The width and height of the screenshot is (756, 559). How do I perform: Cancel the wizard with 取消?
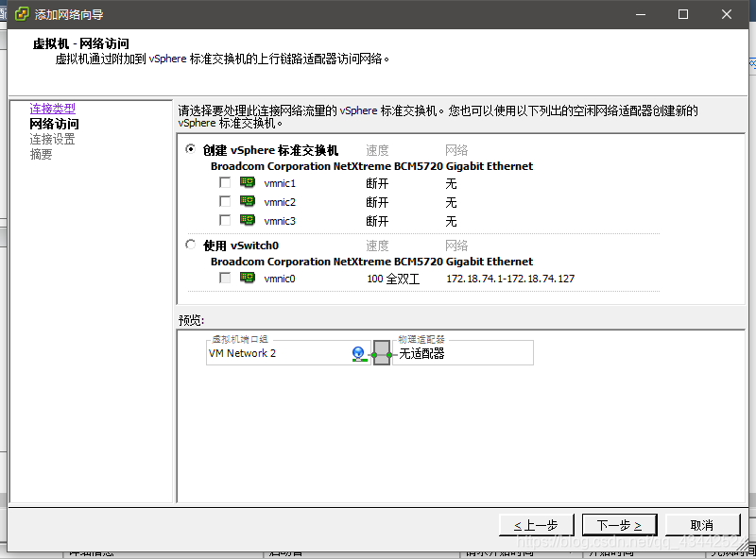pyautogui.click(x=702, y=525)
